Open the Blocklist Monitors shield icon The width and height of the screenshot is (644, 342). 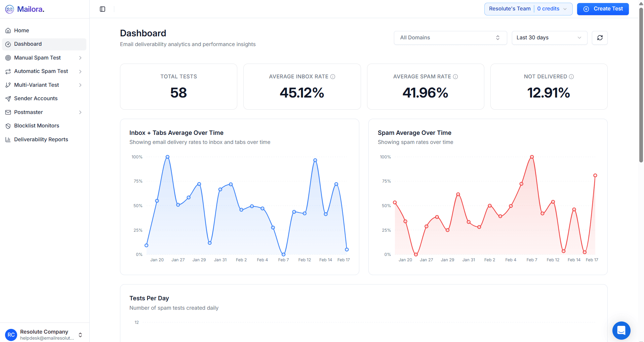click(8, 125)
